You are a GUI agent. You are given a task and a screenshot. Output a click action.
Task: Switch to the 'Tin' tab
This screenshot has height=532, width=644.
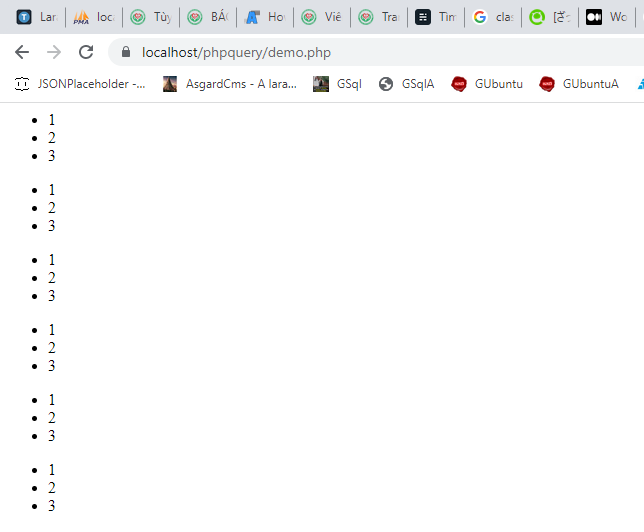(x=436, y=17)
